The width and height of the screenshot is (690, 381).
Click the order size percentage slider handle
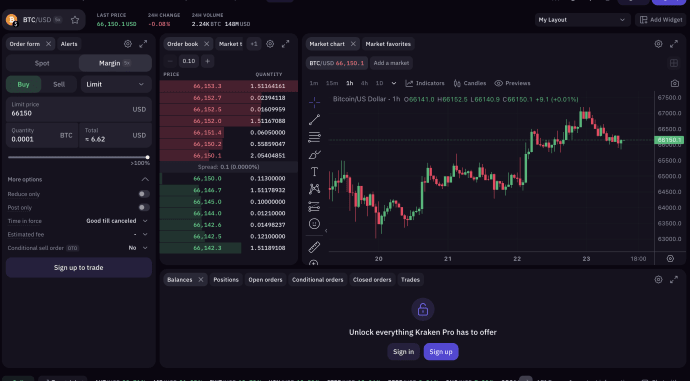click(x=147, y=157)
